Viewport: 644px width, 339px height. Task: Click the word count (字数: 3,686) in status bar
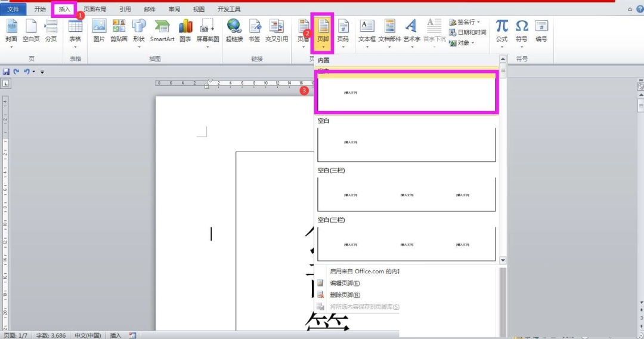pyautogui.click(x=51, y=335)
